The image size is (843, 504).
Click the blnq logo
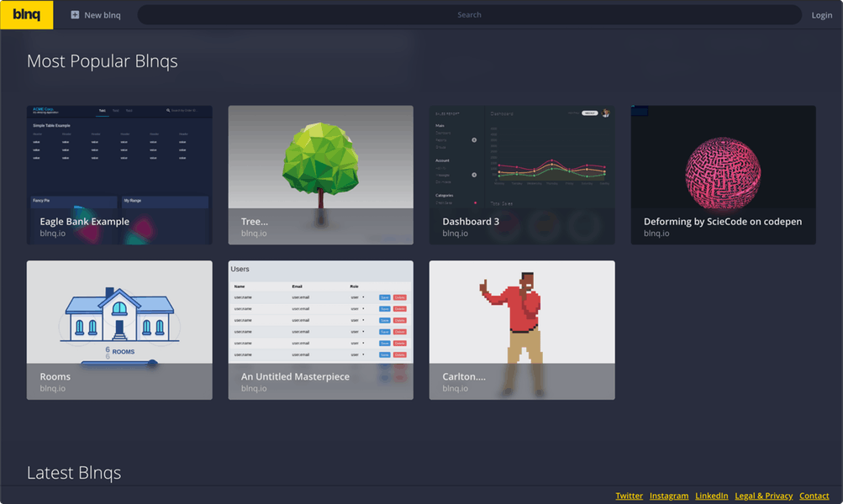27,14
